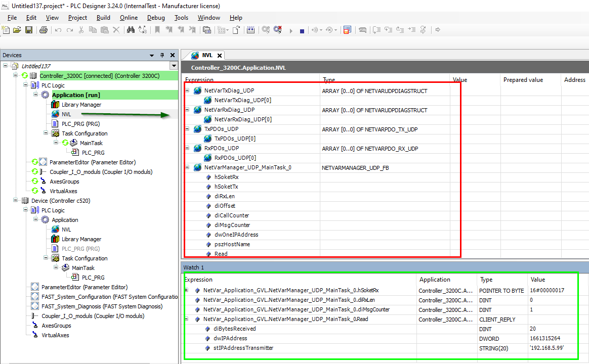The width and height of the screenshot is (589, 364).
Task: Open the Online menu
Action: 129,18
